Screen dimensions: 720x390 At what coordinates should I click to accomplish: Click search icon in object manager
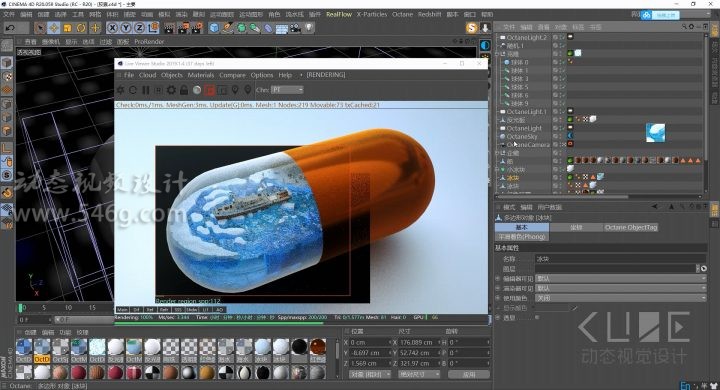coord(684,27)
